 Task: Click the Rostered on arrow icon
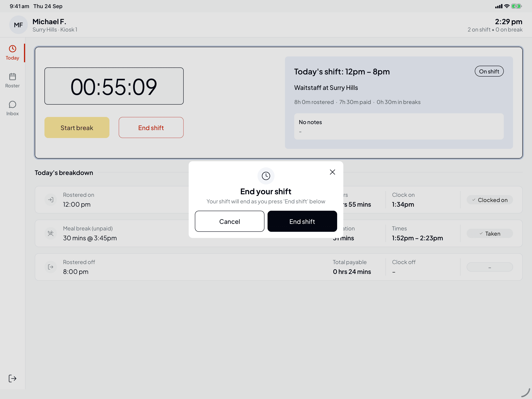pos(50,200)
